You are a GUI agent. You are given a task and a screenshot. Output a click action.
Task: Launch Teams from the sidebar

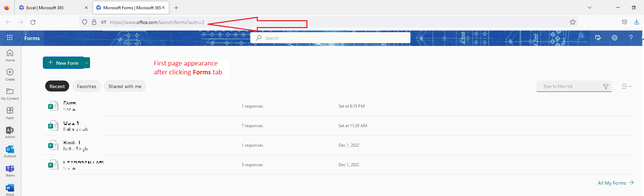pyautogui.click(x=10, y=170)
